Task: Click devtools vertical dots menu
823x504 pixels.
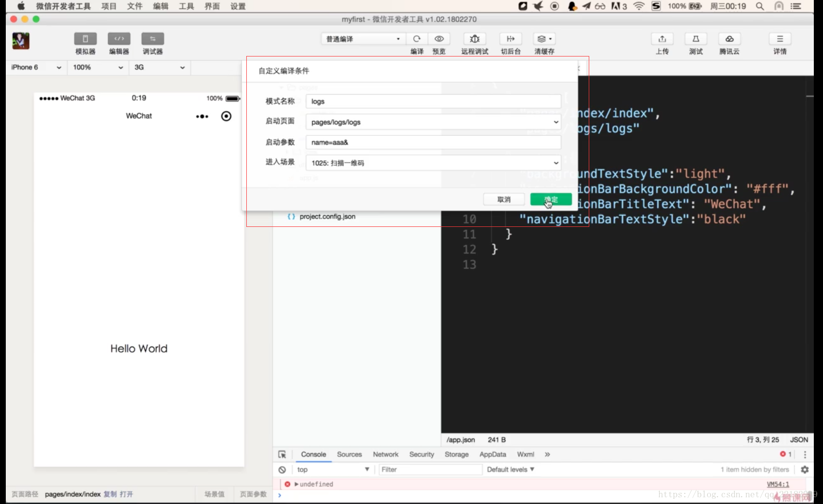Action: (805, 454)
